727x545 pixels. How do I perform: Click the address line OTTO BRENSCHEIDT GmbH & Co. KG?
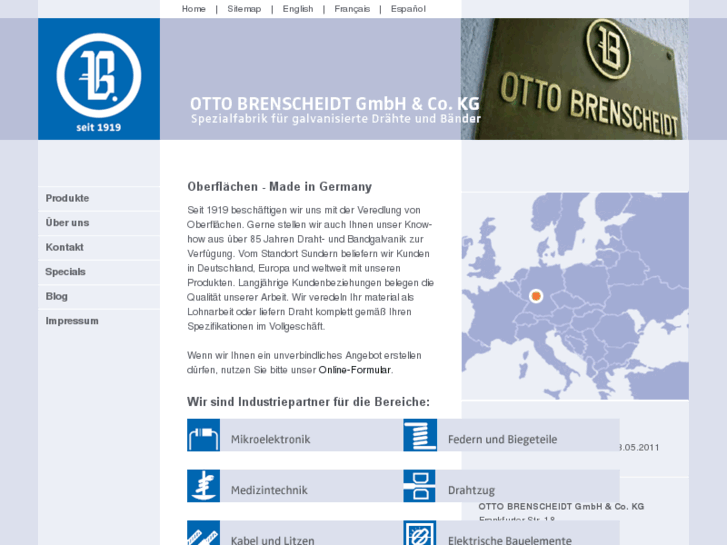coord(561,507)
